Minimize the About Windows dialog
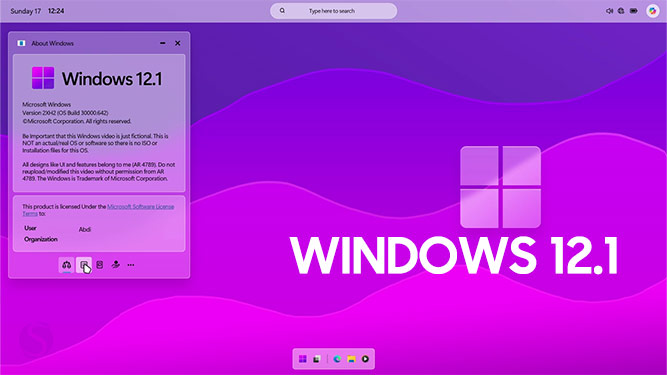 pos(162,43)
